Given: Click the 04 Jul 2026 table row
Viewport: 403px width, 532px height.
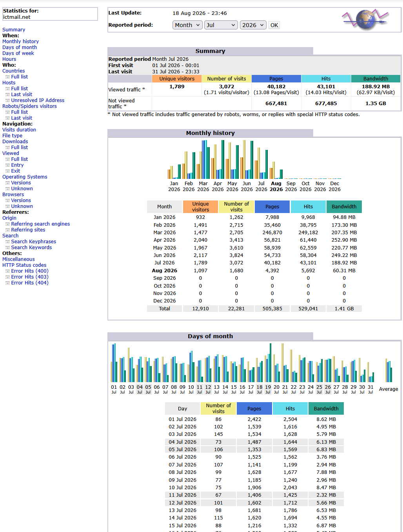Looking at the screenshot, I should pyautogui.click(x=254, y=442).
